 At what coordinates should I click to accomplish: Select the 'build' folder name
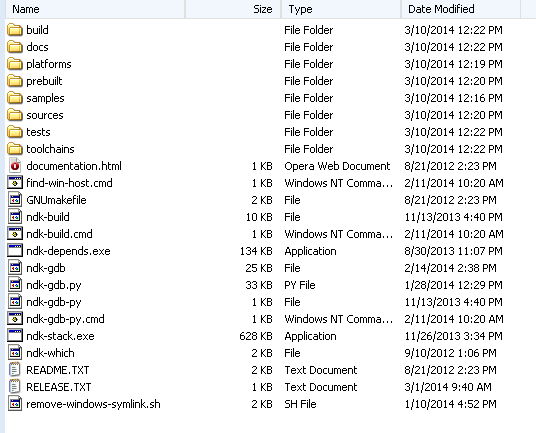(37, 30)
